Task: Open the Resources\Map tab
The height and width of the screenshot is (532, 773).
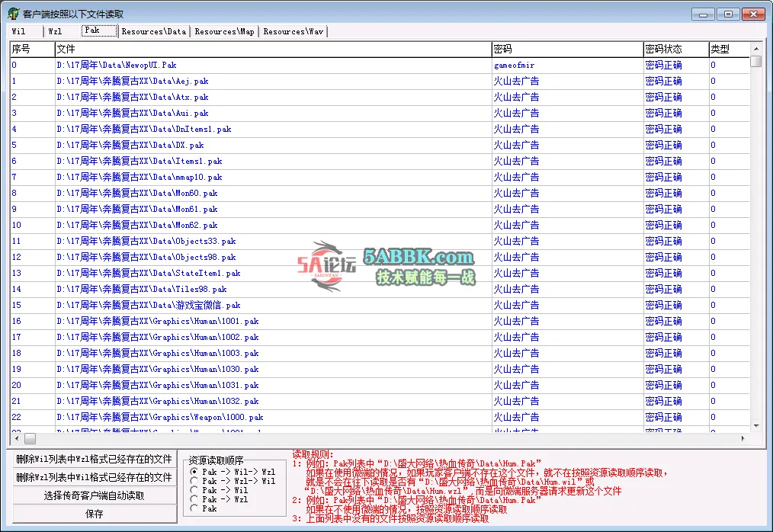Action: (224, 32)
